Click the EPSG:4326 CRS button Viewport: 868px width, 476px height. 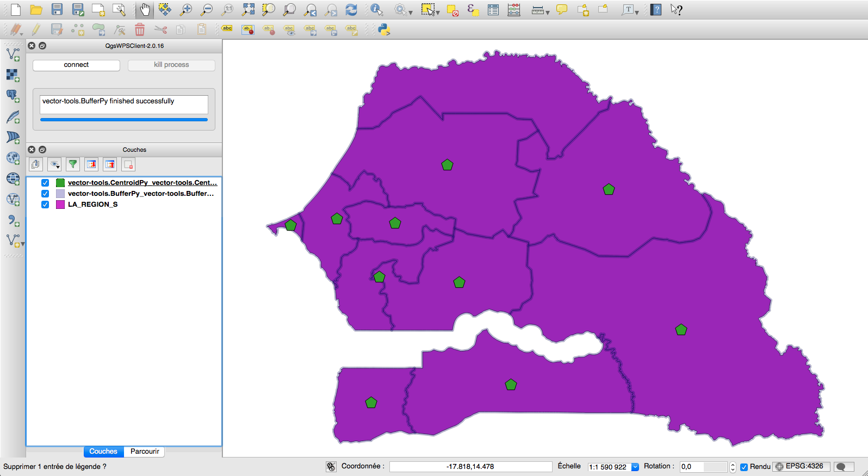(x=801, y=466)
